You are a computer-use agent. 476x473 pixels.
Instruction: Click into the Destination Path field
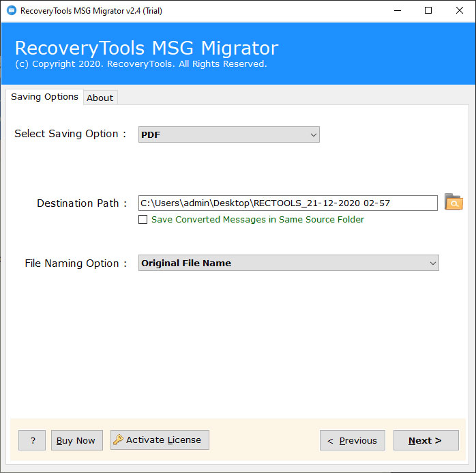(x=288, y=203)
